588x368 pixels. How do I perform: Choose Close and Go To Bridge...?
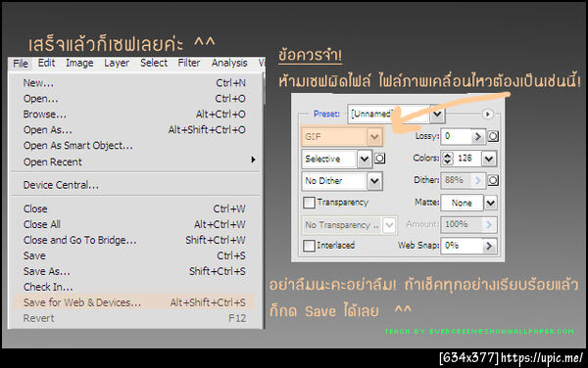point(134,240)
